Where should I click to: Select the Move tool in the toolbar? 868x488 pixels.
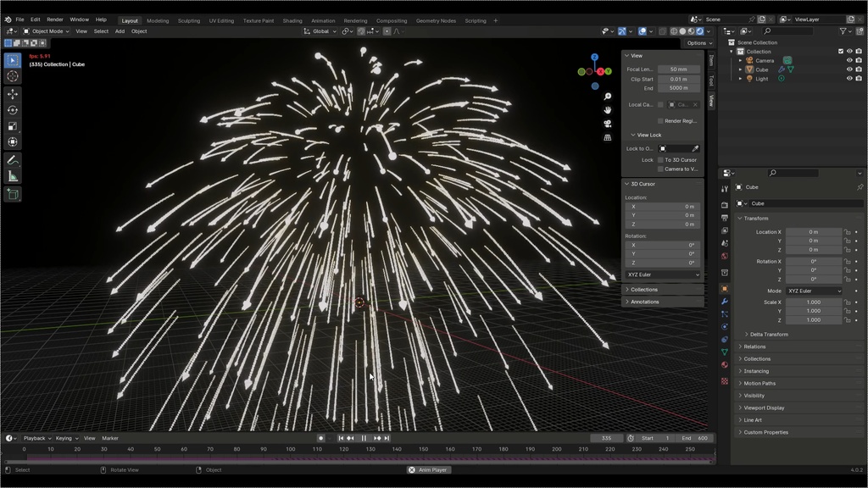(13, 94)
